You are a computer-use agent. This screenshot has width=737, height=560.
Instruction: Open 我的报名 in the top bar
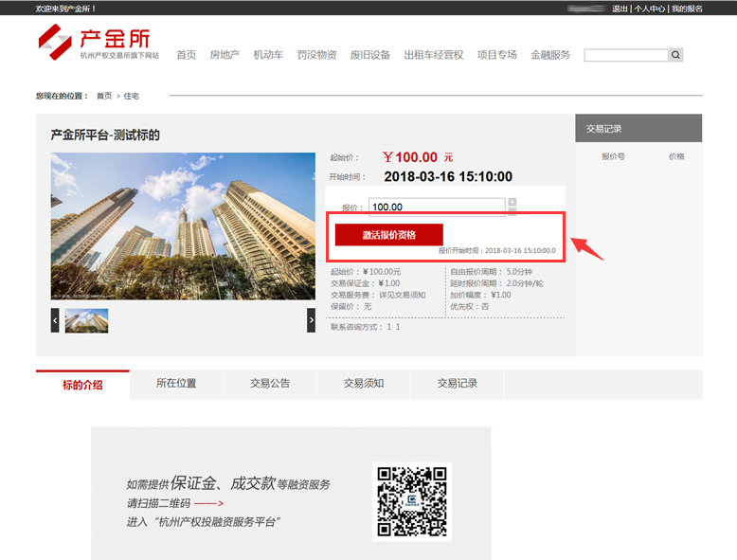coord(687,9)
